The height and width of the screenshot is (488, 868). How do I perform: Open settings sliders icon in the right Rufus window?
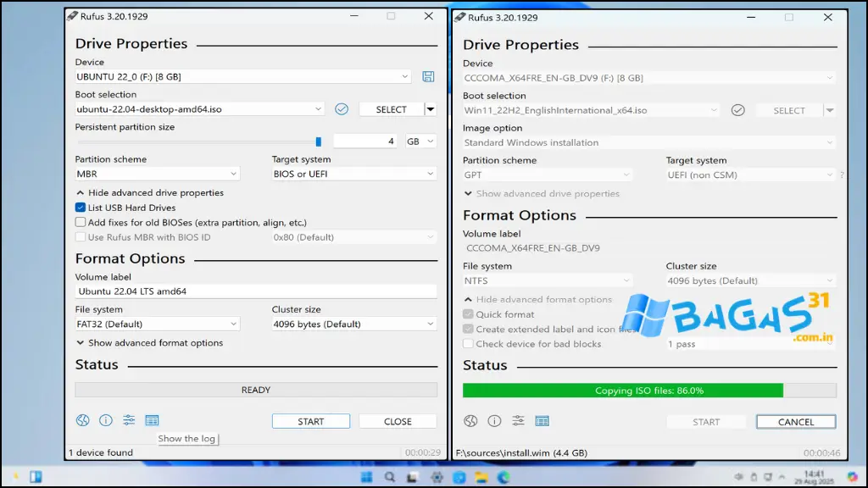518,421
